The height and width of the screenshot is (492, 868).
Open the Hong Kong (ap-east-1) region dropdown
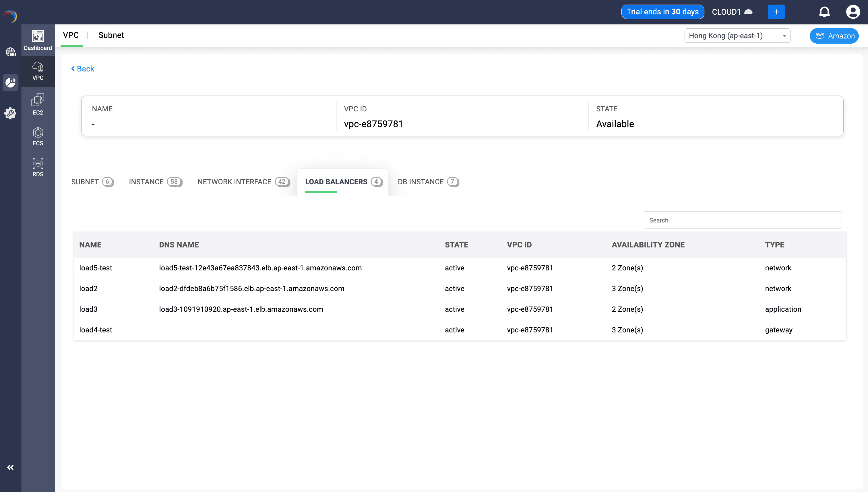pyautogui.click(x=737, y=36)
